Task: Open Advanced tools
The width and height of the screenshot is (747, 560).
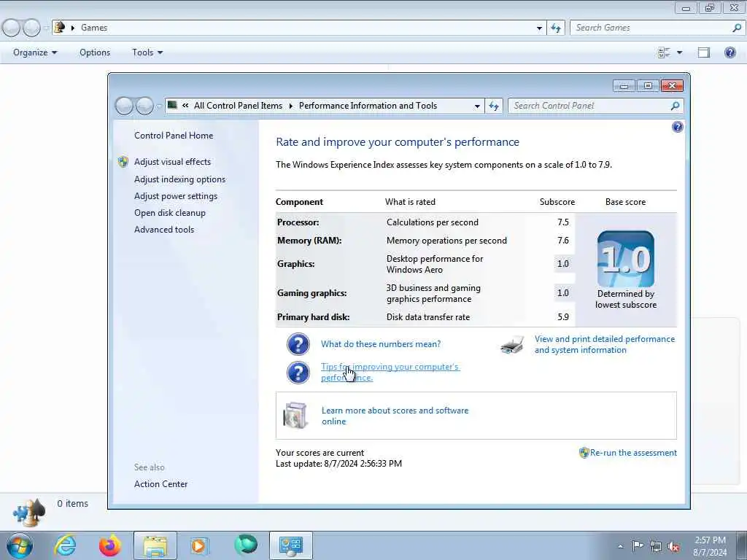Action: tap(164, 230)
